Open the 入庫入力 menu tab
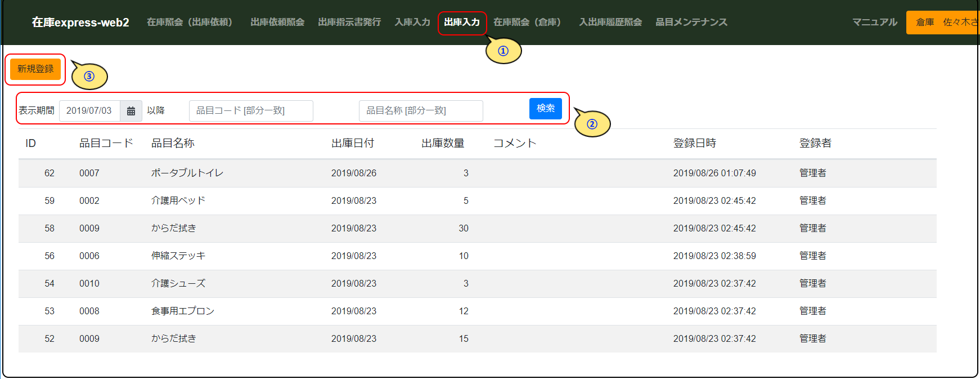Image resolution: width=980 pixels, height=379 pixels. pos(412,23)
